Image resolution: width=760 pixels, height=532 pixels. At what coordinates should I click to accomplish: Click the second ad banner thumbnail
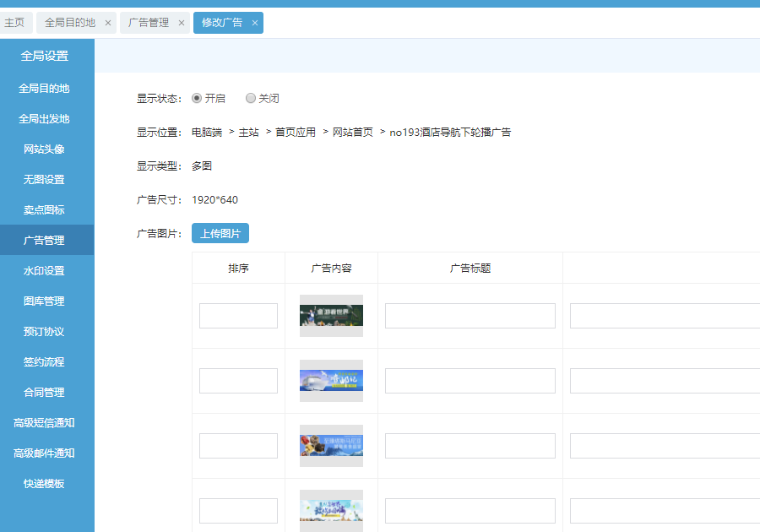pos(331,381)
